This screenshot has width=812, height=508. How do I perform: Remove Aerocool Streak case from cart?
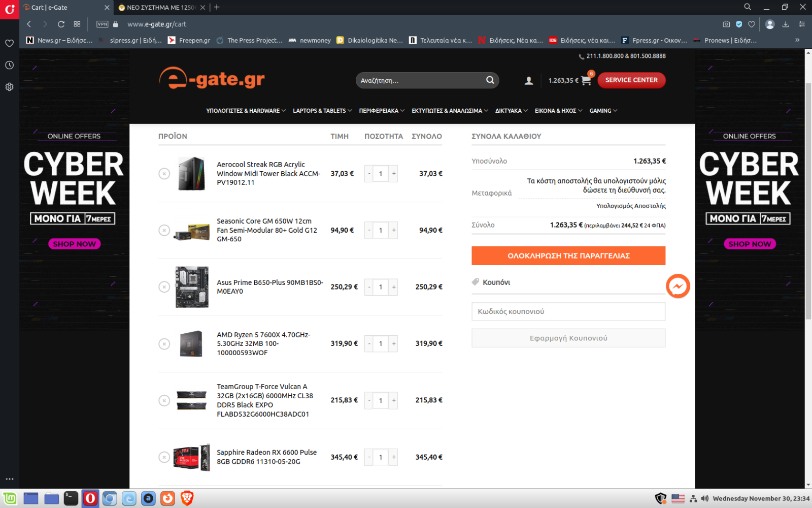[164, 174]
